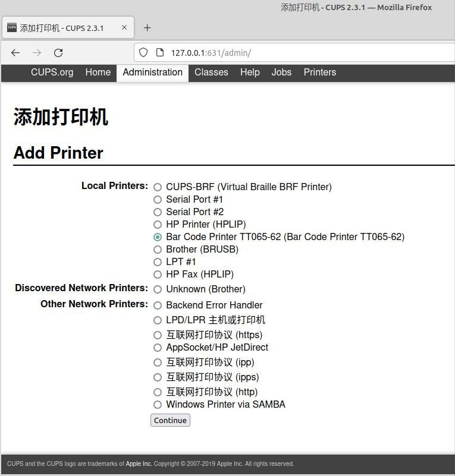Click the page info document icon

[160, 52]
